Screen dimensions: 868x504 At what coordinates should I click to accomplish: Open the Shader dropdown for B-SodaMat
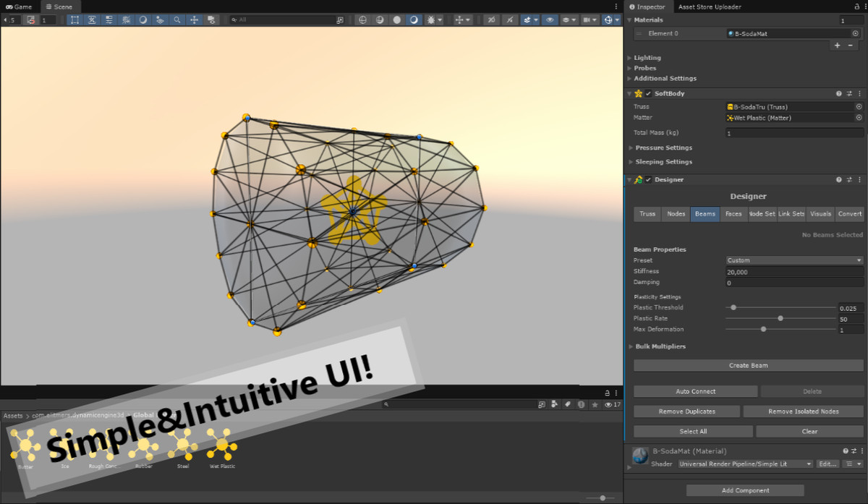[x=745, y=464]
